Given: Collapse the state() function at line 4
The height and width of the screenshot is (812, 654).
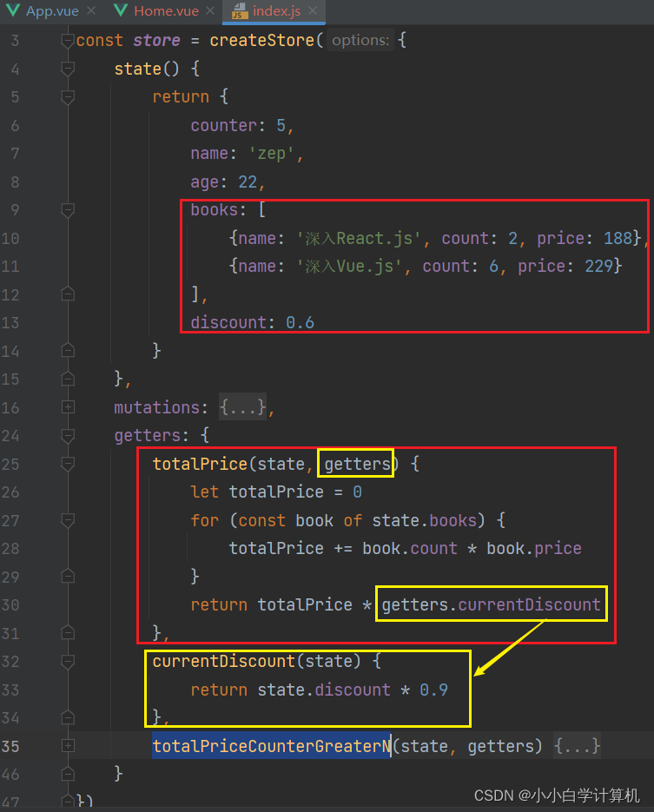Looking at the screenshot, I should (68, 69).
